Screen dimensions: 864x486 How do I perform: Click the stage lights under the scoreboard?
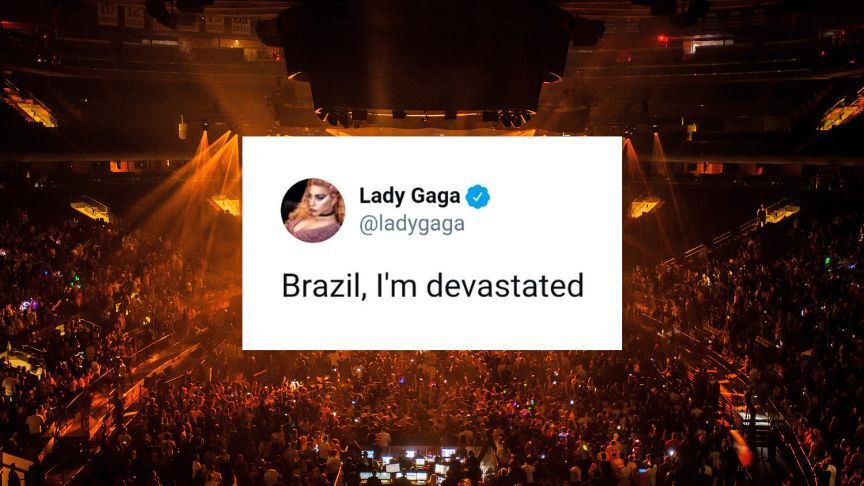(x=424, y=116)
